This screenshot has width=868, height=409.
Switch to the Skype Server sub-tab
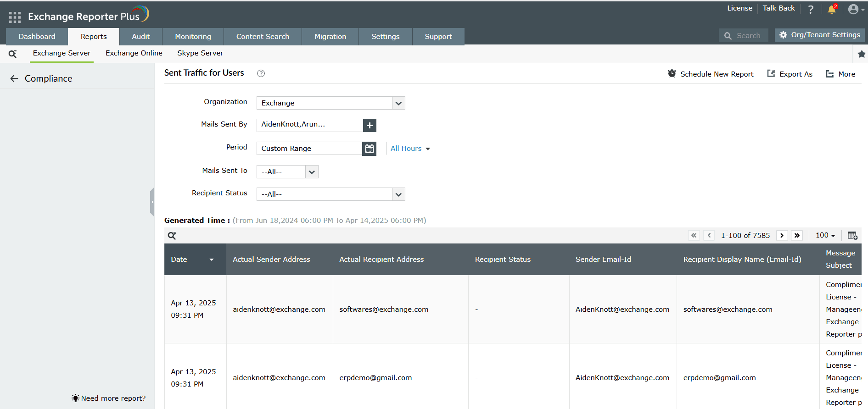pos(201,53)
